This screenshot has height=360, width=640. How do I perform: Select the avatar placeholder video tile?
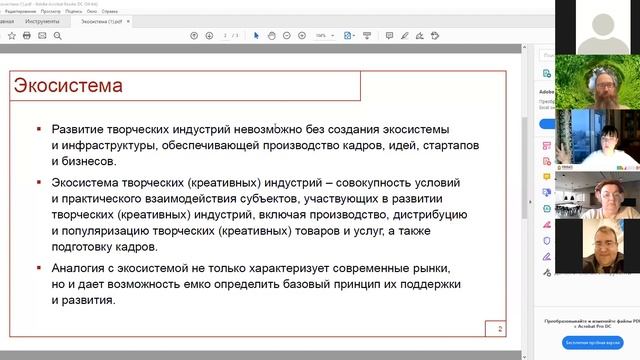click(598, 27)
